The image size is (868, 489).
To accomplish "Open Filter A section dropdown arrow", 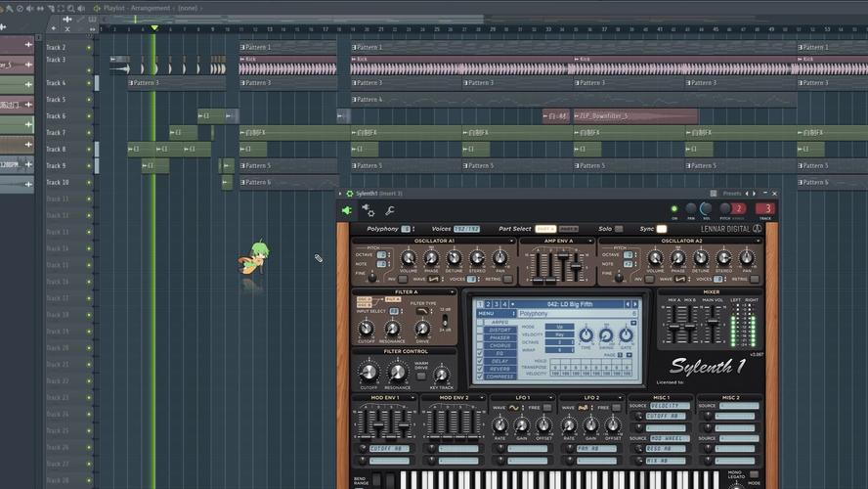I will click(452, 291).
